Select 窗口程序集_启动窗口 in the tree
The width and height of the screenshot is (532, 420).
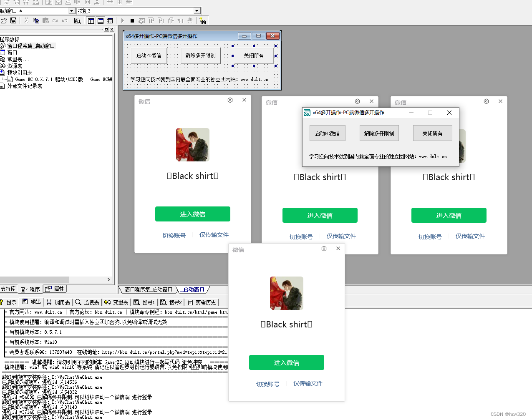tap(31, 46)
